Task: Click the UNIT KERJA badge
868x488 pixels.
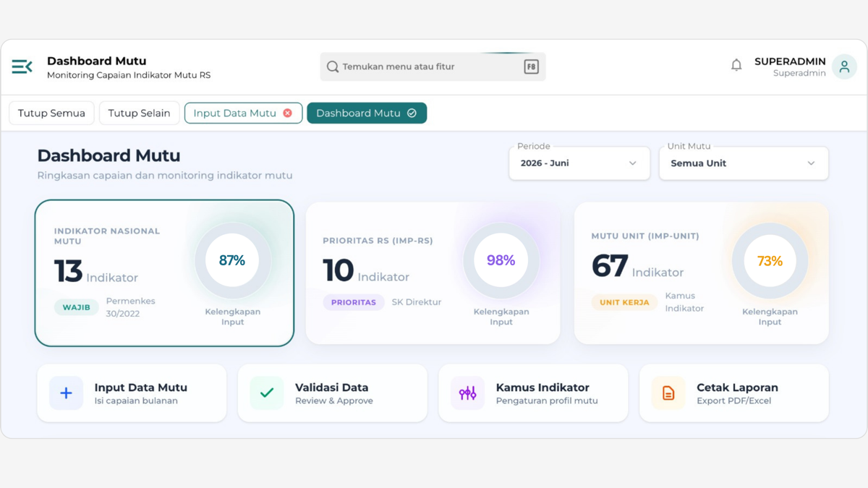Action: pos(624,302)
